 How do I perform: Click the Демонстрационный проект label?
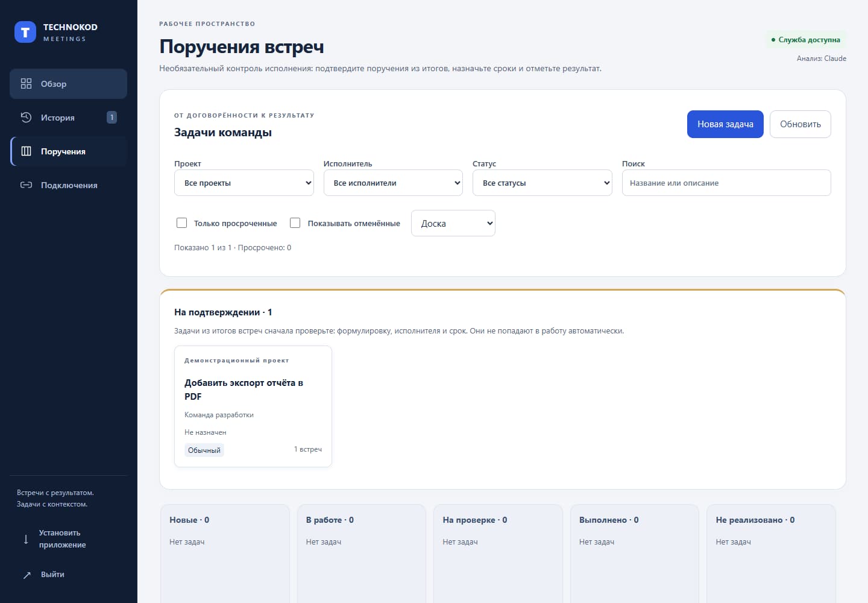pos(237,361)
